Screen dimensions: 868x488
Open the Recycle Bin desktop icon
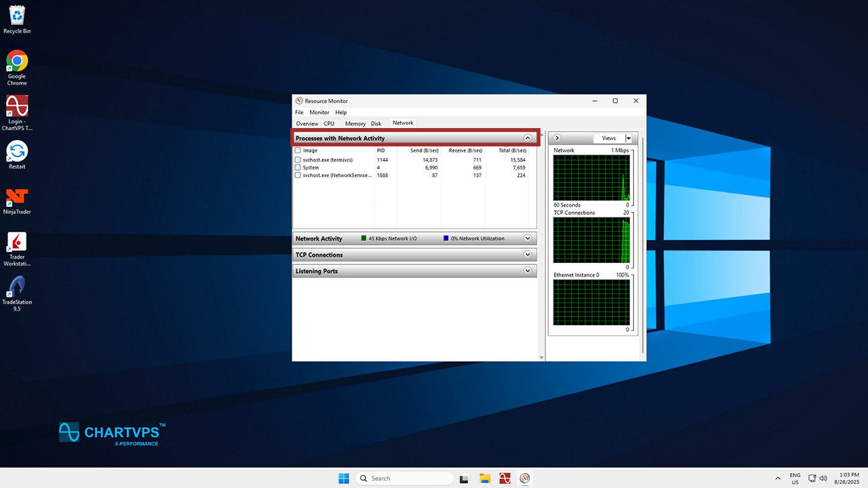click(17, 16)
